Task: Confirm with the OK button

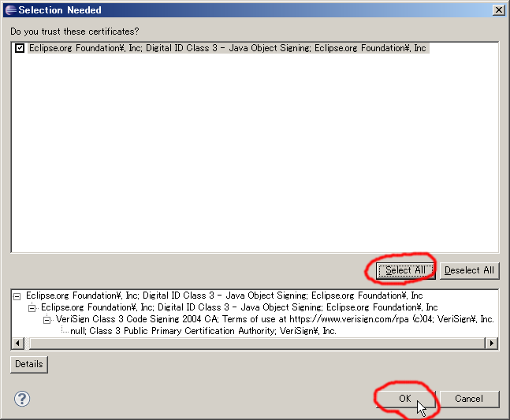Action: [x=405, y=399]
